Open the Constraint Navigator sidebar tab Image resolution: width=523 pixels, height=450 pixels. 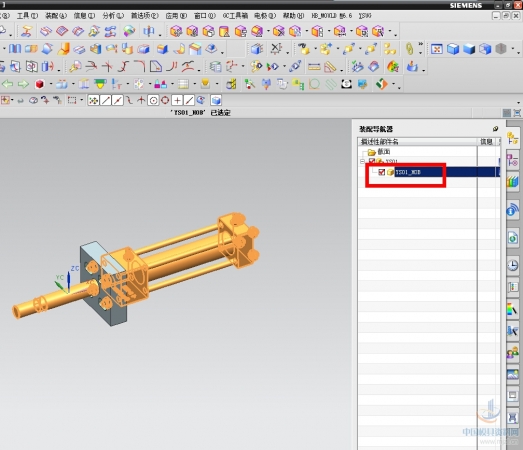pyautogui.click(x=512, y=160)
